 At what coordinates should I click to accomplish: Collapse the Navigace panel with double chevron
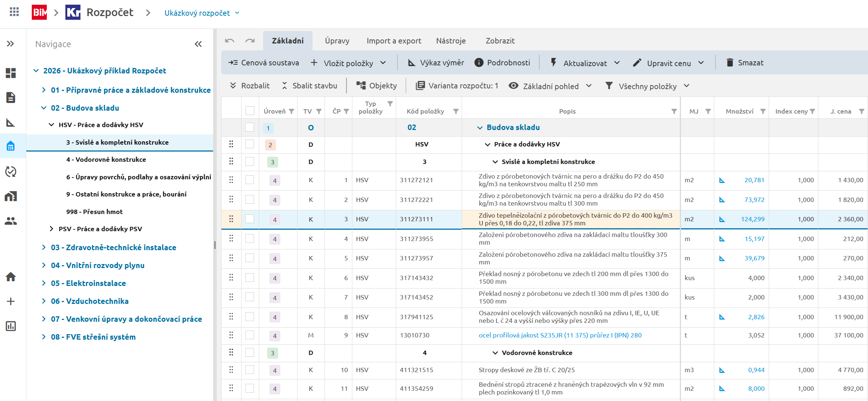pyautogui.click(x=198, y=44)
